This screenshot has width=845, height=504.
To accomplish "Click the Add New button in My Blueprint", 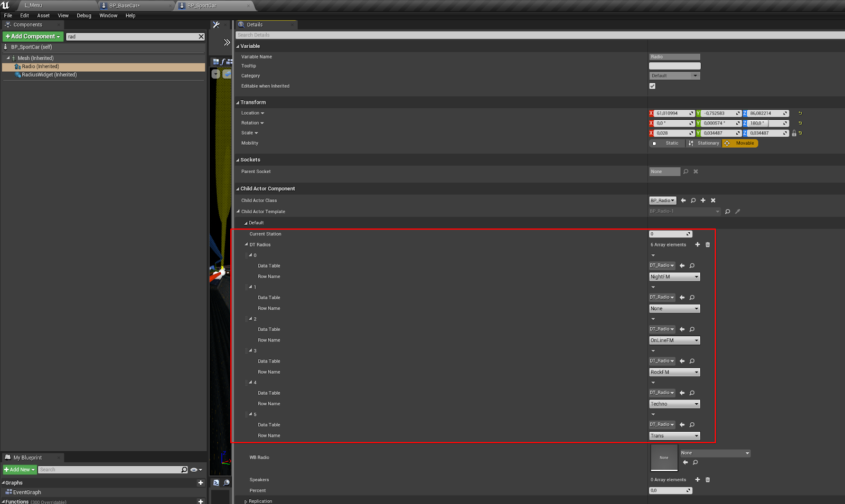I will click(20, 470).
